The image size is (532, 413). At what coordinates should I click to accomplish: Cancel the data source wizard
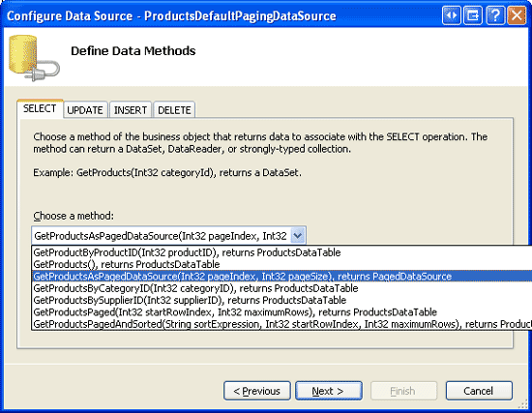(479, 391)
